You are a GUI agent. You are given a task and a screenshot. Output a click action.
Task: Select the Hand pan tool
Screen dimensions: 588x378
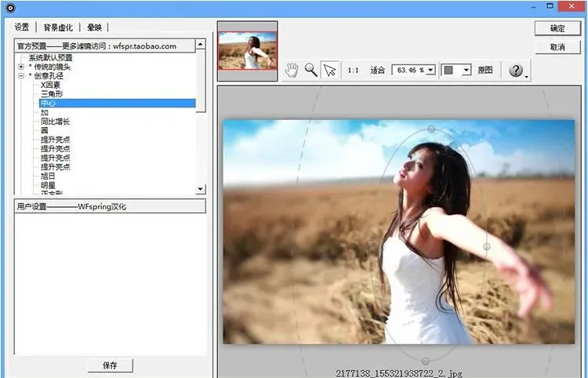pyautogui.click(x=292, y=70)
